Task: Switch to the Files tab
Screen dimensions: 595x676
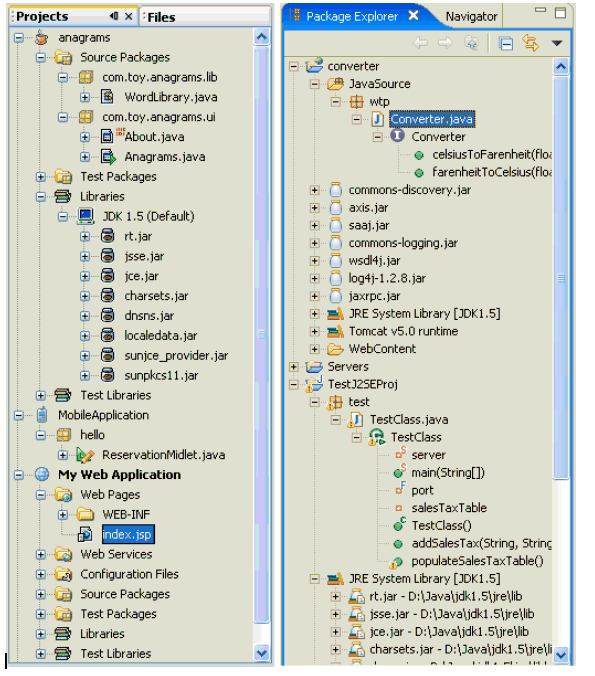Action: coord(161,17)
